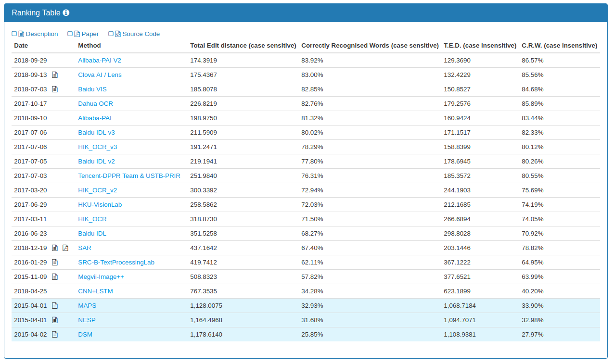
Task: Open the Dahua OCR method link
Action: pos(96,103)
